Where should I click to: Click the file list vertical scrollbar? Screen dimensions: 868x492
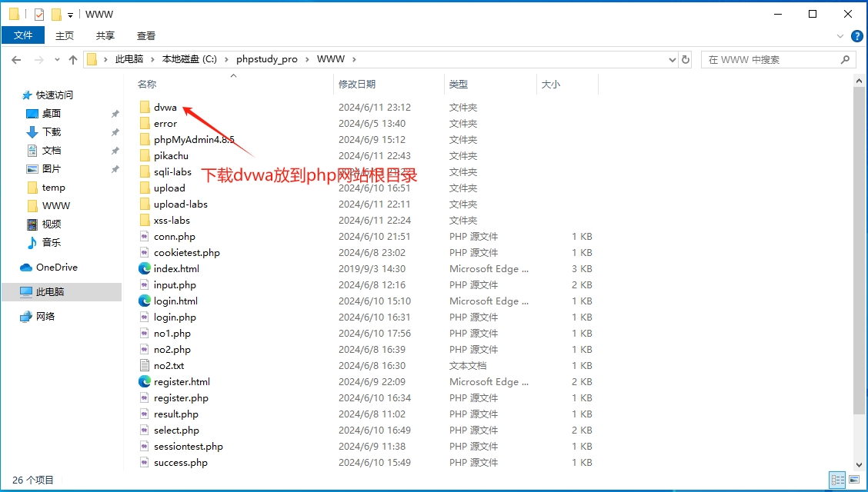pos(859,250)
